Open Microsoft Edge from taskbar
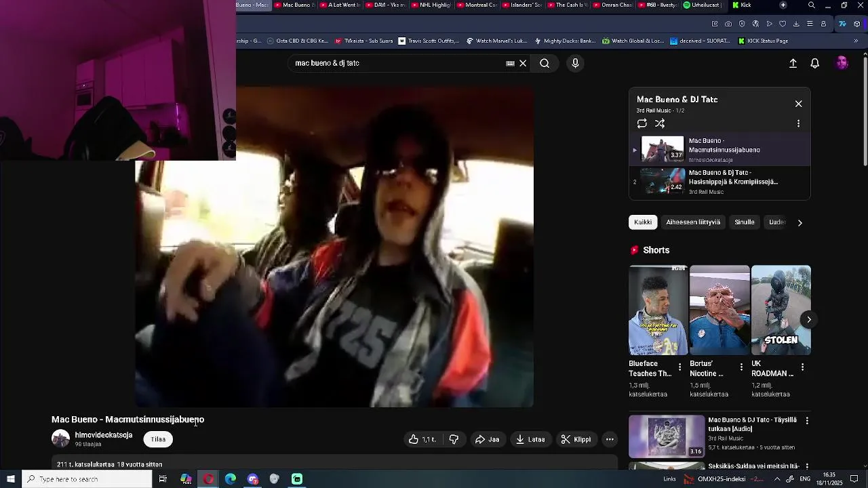The width and height of the screenshot is (868, 488). click(231, 479)
